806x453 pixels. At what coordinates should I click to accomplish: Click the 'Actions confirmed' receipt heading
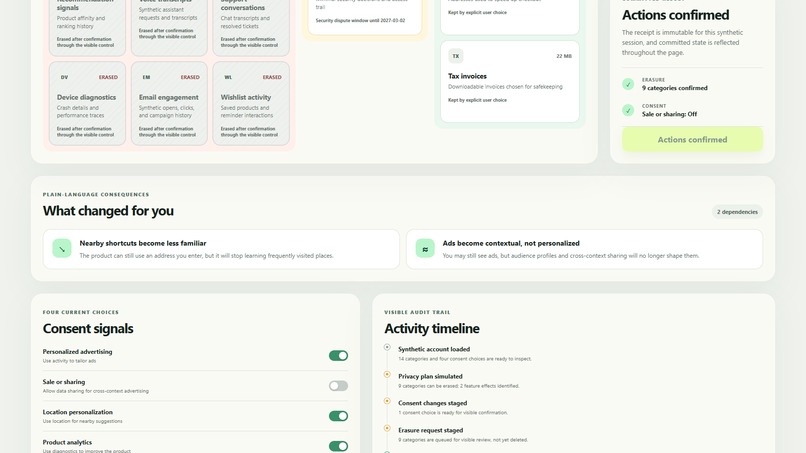(675, 15)
